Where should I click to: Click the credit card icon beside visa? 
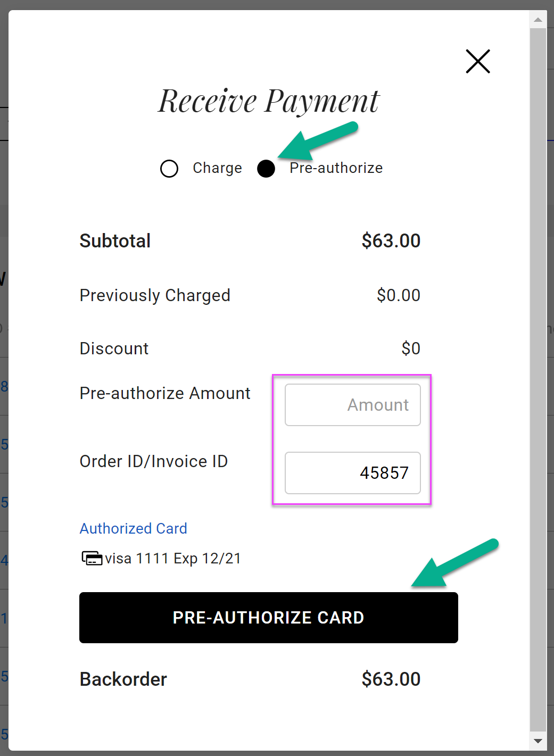(92, 559)
